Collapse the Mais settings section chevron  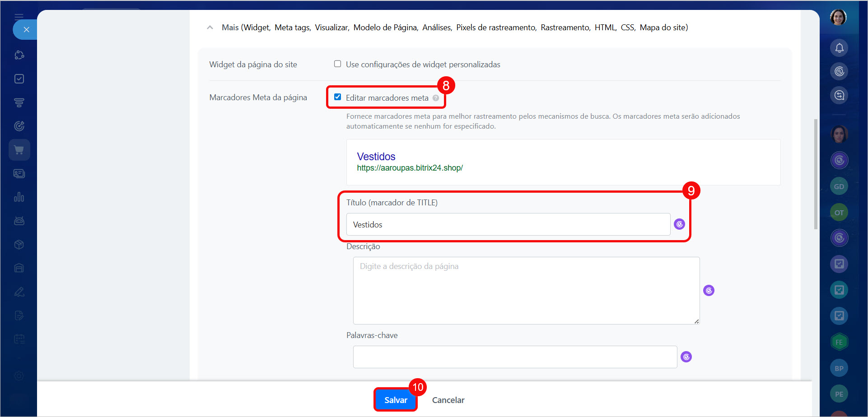tap(210, 28)
